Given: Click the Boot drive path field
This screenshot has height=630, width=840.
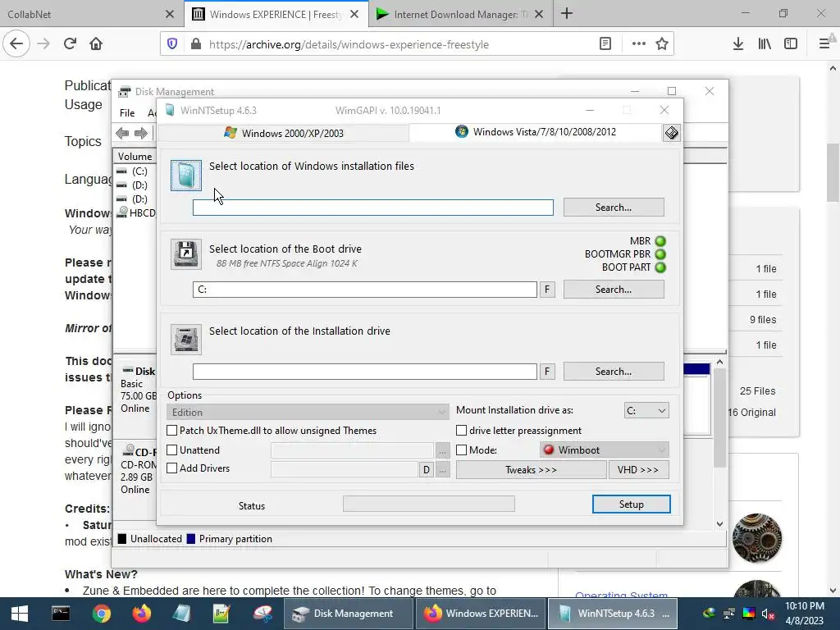Looking at the screenshot, I should coord(365,290).
